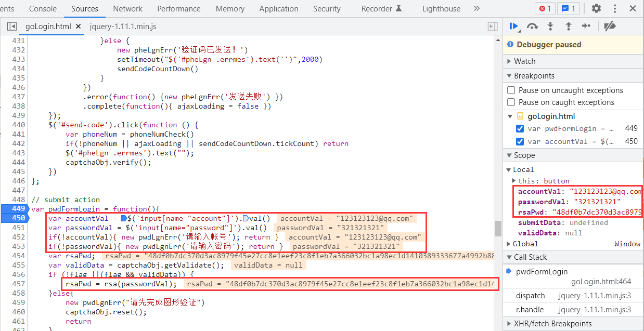Click the Step into function icon
The image size is (644, 331).
550,26
